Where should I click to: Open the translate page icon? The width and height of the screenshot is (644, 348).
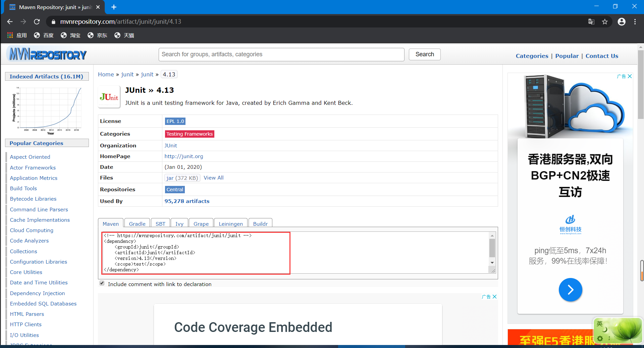591,22
